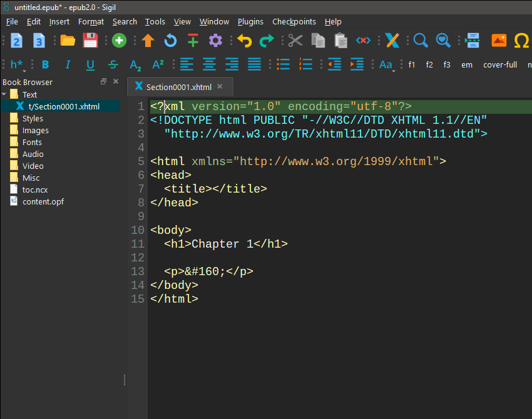Click the purple gear metadata icon
The image size is (532, 419).
216,41
